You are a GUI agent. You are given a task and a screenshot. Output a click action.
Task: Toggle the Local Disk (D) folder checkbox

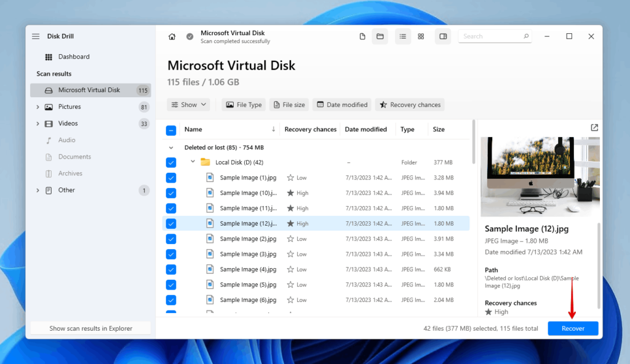(170, 162)
